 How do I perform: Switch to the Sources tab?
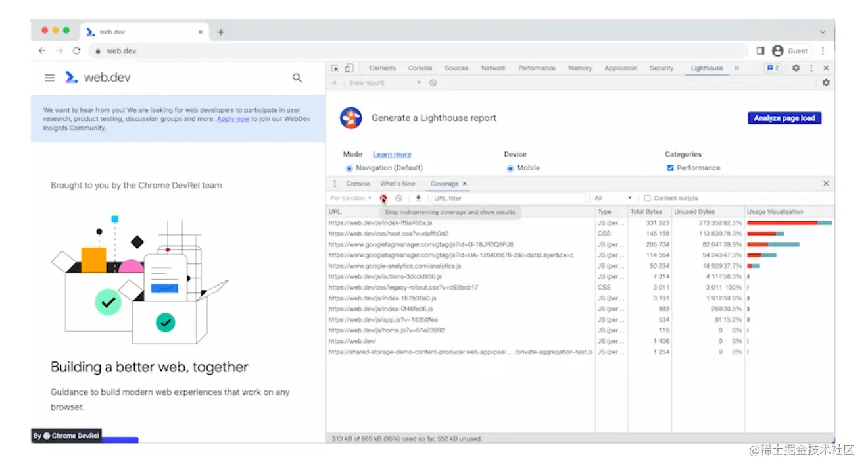[456, 68]
